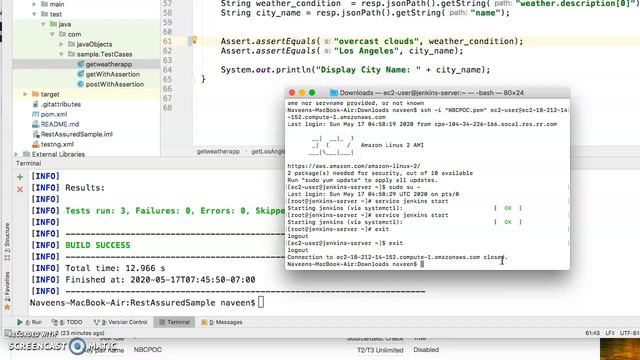Click NBCPOC key pair name in background
This screenshot has width=640, height=360.
click(148, 350)
